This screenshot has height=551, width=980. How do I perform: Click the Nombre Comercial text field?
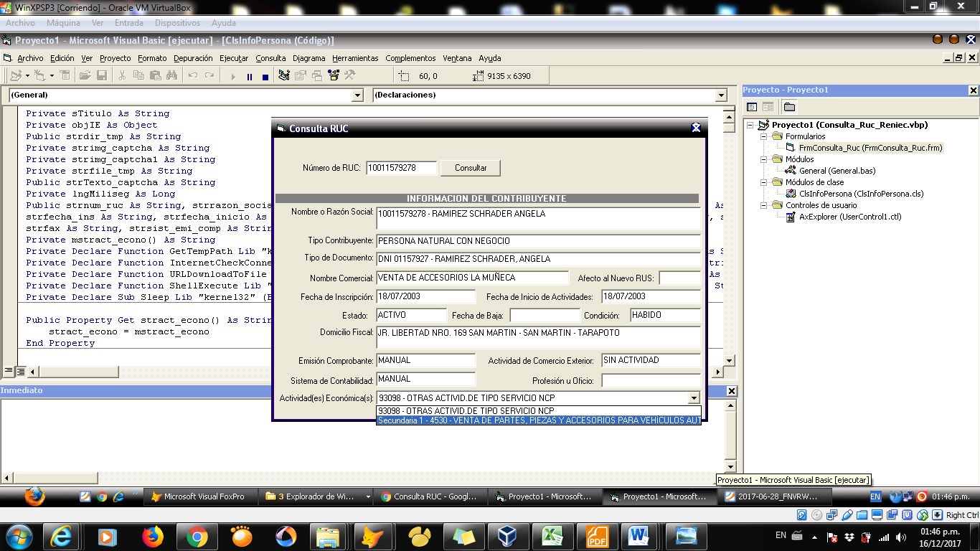(x=472, y=278)
